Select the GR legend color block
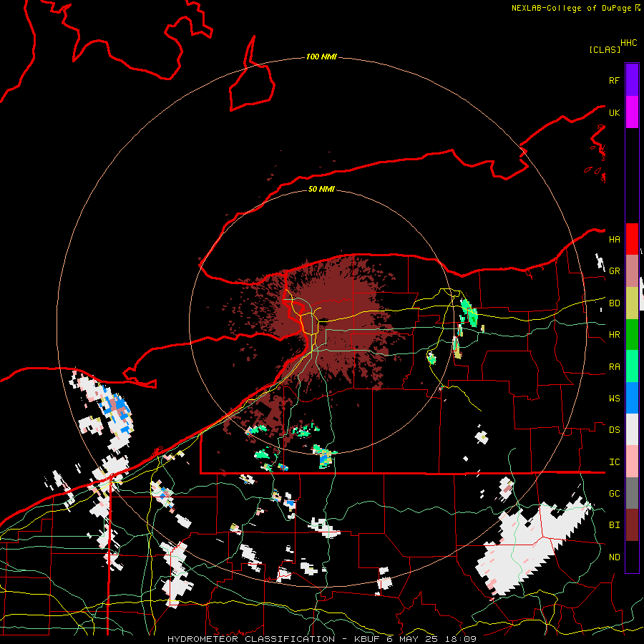This screenshot has width=644, height=644. point(632,271)
